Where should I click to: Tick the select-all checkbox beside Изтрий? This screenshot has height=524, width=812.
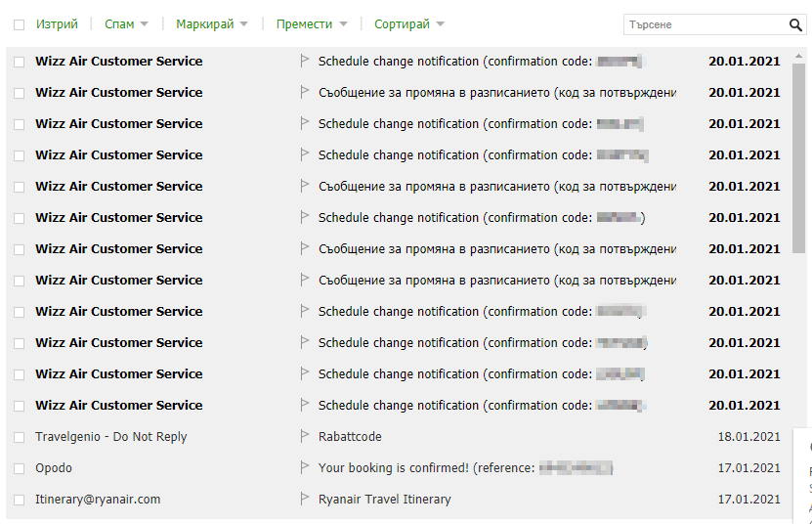point(20,24)
